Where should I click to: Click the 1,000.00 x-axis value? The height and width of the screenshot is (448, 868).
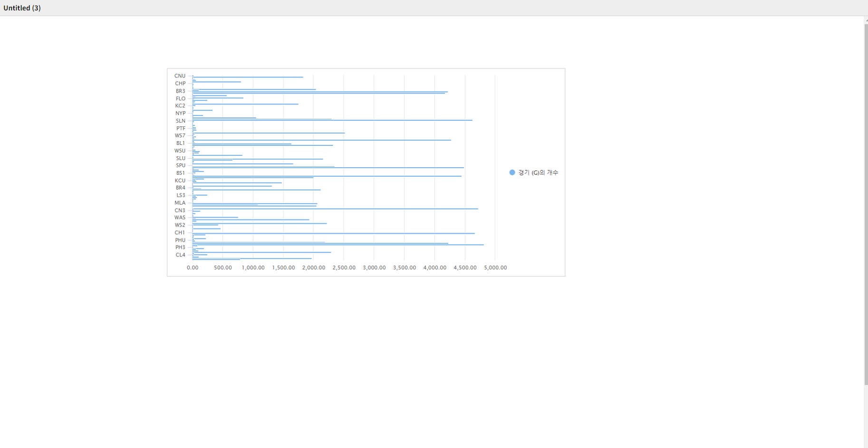tap(253, 268)
